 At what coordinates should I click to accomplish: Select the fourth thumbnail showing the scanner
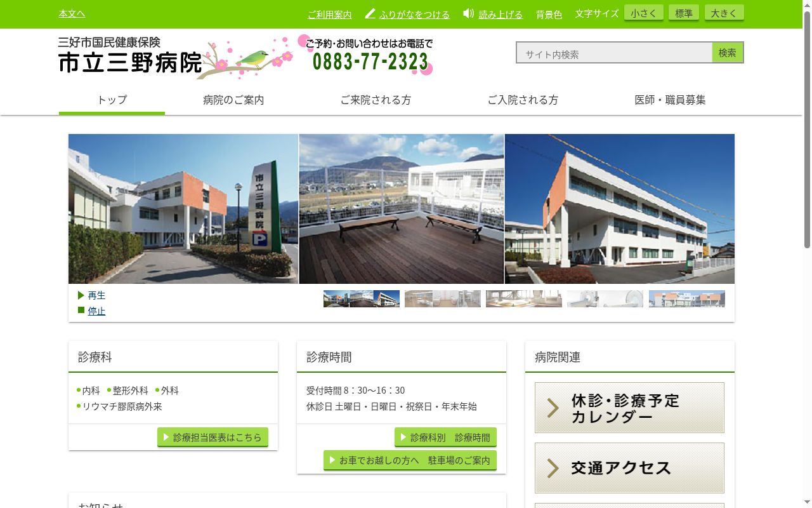[x=605, y=298]
